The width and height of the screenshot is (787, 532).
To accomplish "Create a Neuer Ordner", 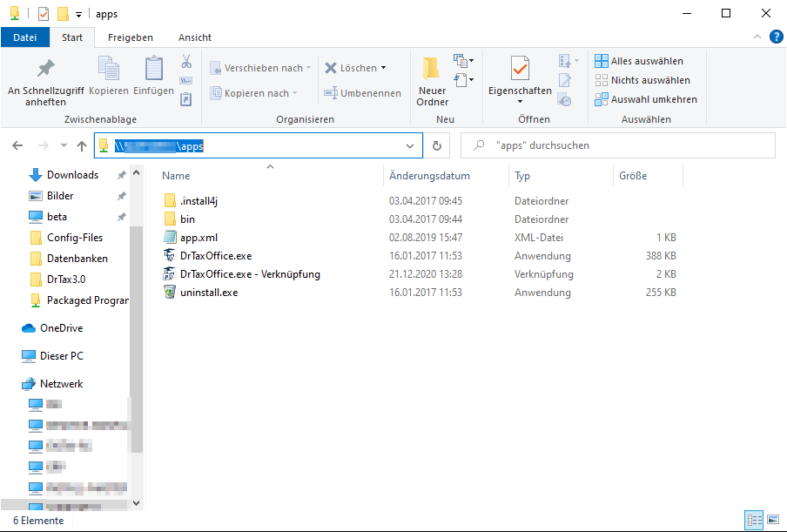I will (x=432, y=81).
